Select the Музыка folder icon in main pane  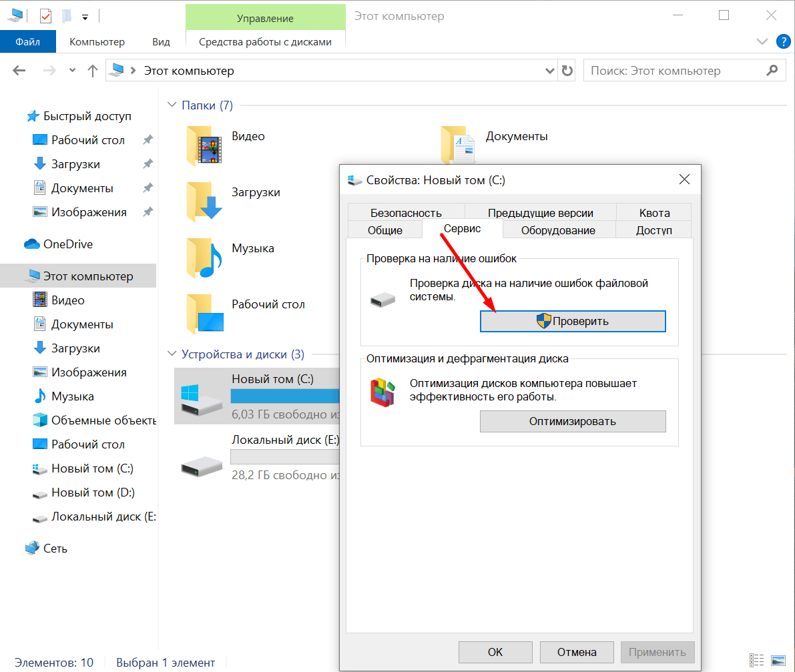point(204,258)
